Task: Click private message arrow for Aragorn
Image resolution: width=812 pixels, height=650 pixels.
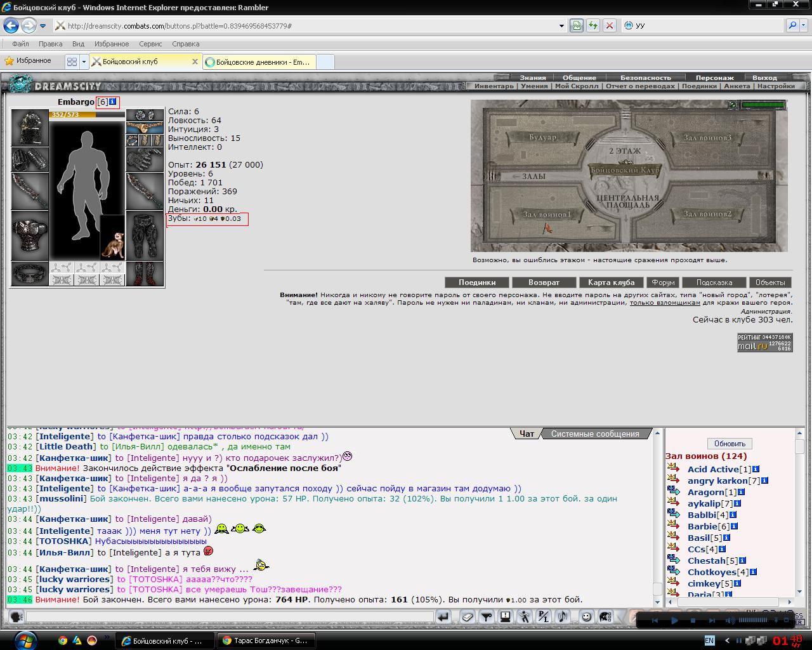Action: [x=674, y=491]
